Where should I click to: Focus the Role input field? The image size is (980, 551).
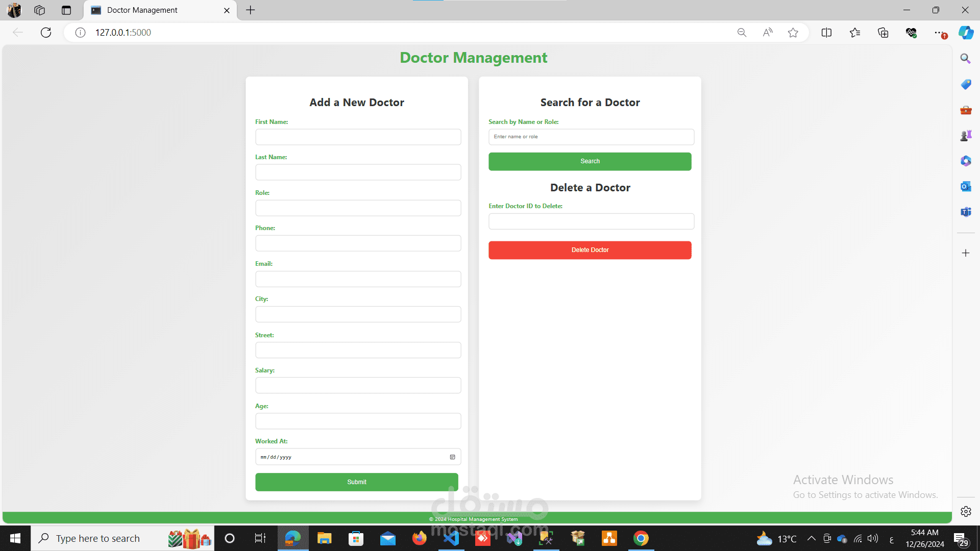point(358,208)
